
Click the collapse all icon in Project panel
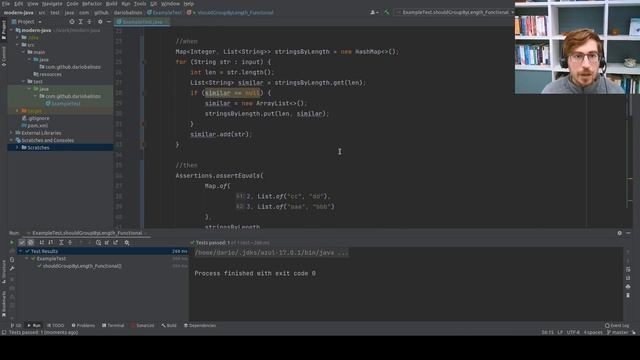(89, 22)
